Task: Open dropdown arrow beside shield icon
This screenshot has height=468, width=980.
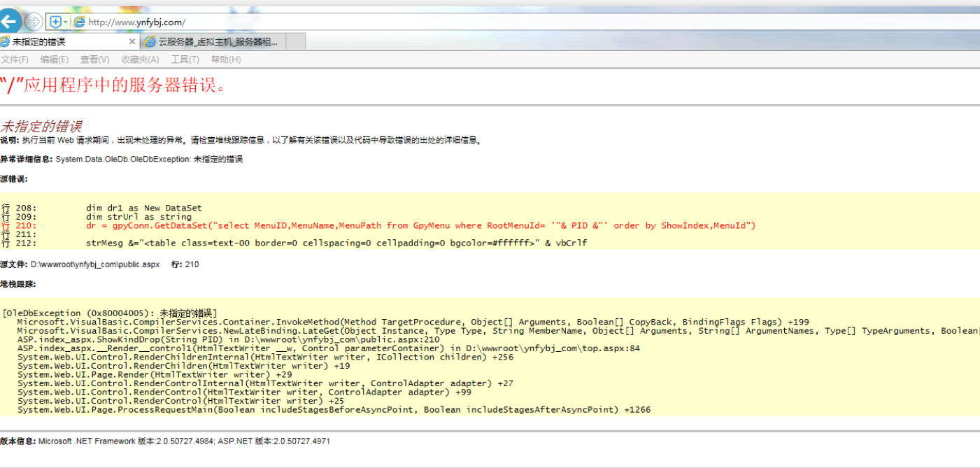Action: click(66, 22)
